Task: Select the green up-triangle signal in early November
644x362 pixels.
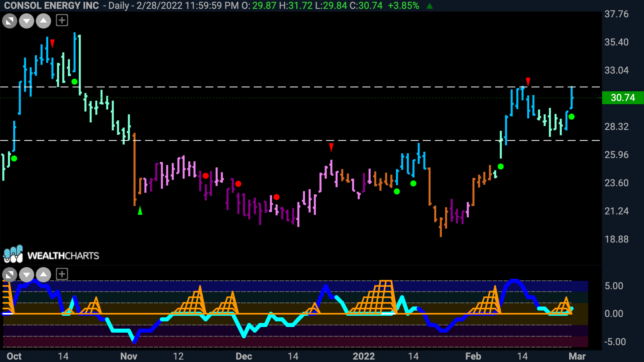Action: 140,210
